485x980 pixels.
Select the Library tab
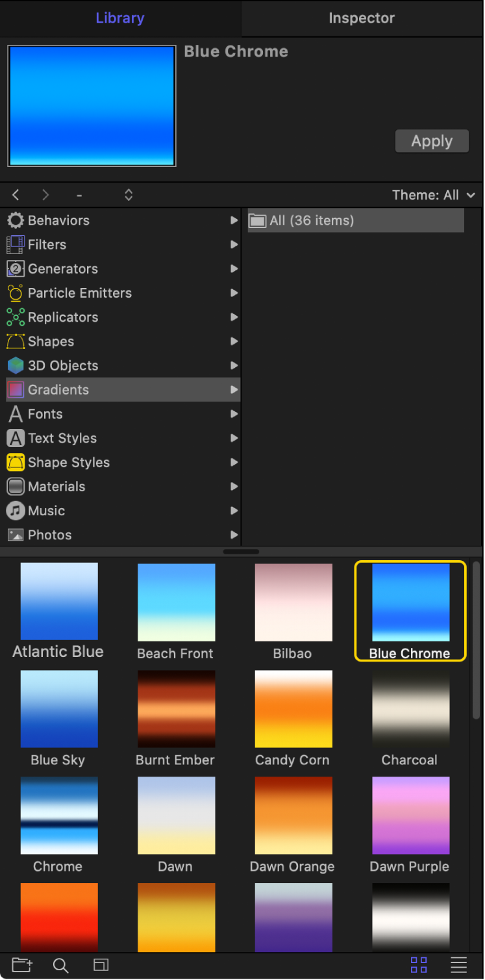click(121, 18)
